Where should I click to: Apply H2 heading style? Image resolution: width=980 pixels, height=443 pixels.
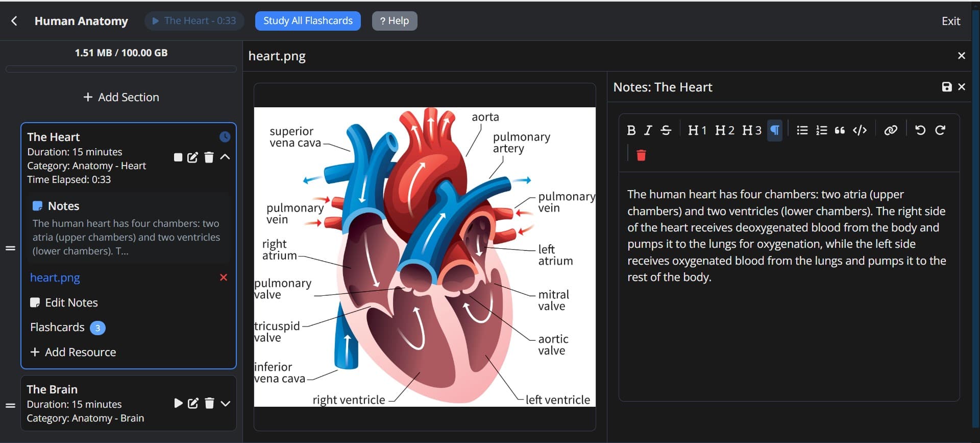[724, 130]
